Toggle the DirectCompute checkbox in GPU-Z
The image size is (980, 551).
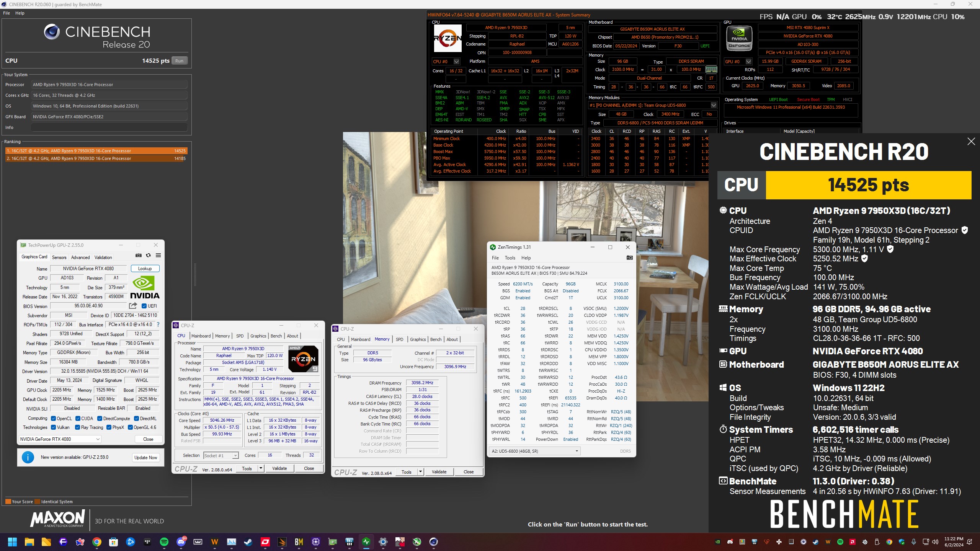tap(100, 419)
